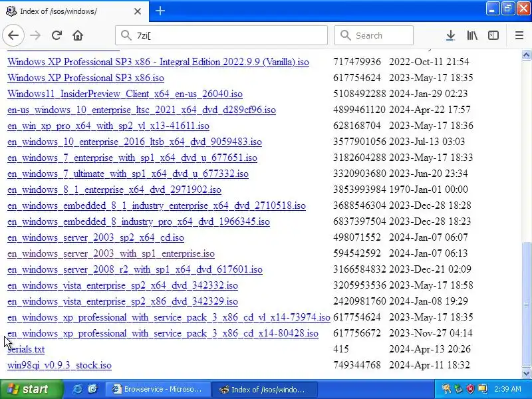The height and width of the screenshot is (399, 532).
Task: Open the Windows Start menu
Action: [31, 389]
